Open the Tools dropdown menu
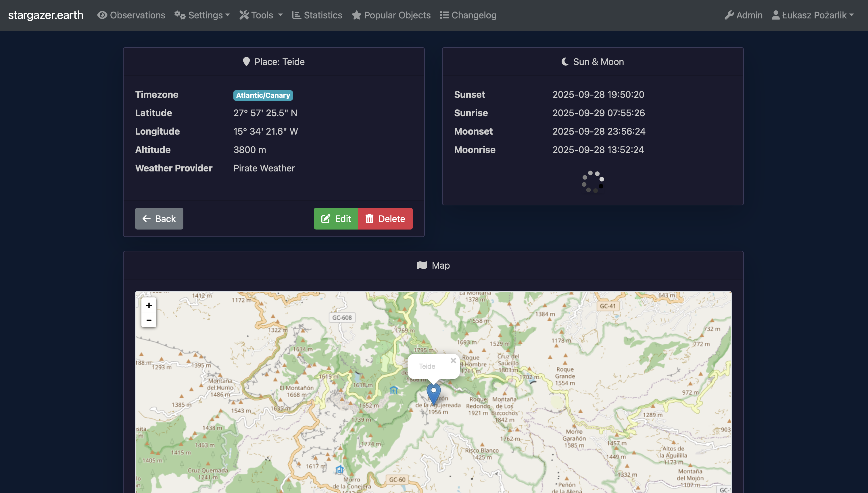Viewport: 868px width, 493px height. click(261, 15)
